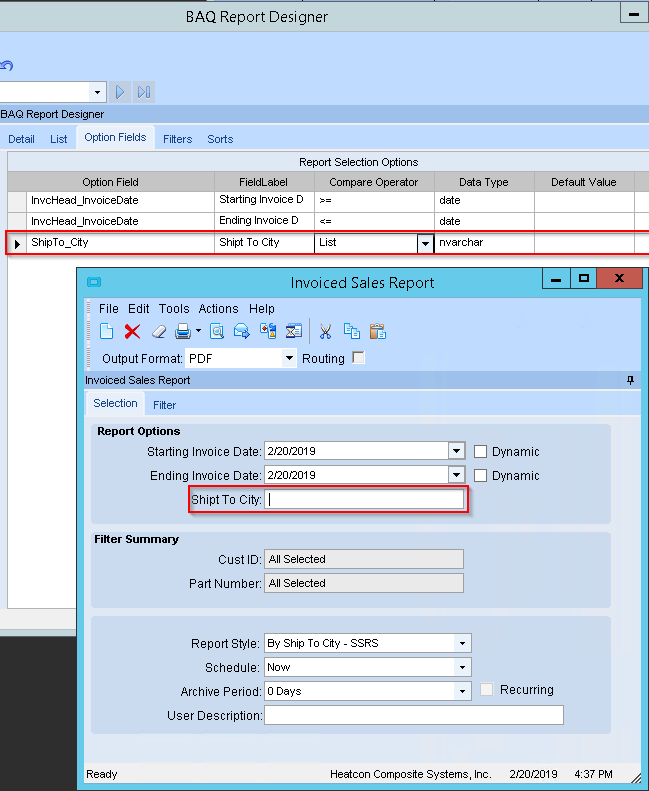Expand the Report Style dropdown
Image resolution: width=649 pixels, height=791 pixels.
click(462, 643)
